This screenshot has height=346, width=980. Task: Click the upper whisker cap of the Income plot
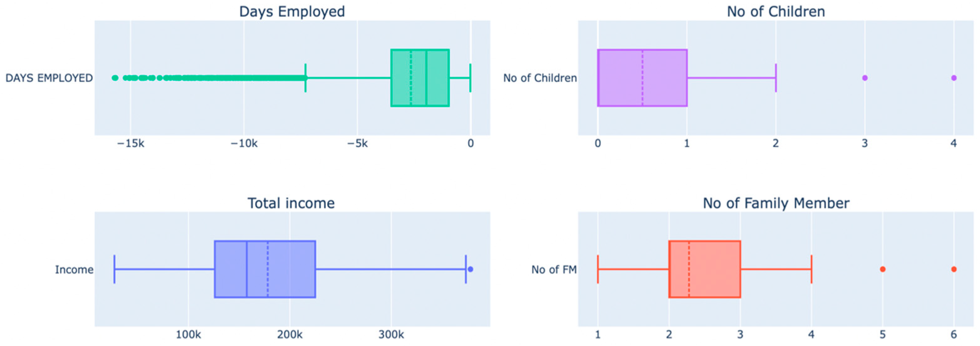[466, 269]
